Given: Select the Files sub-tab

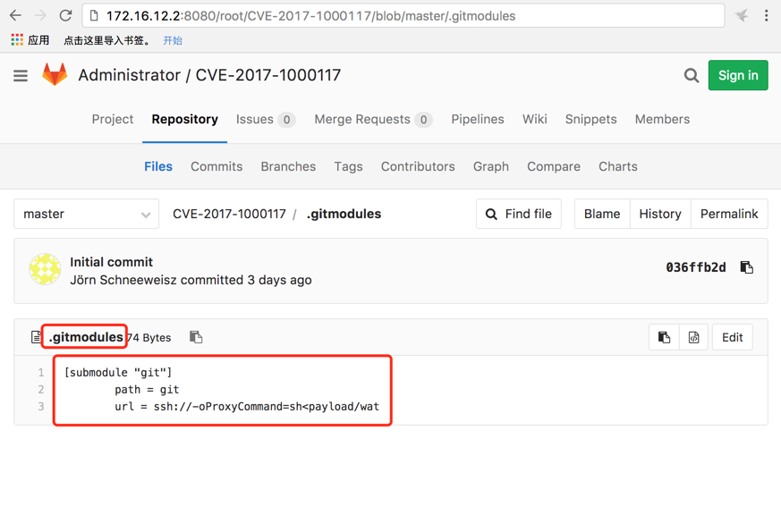Looking at the screenshot, I should point(158,166).
